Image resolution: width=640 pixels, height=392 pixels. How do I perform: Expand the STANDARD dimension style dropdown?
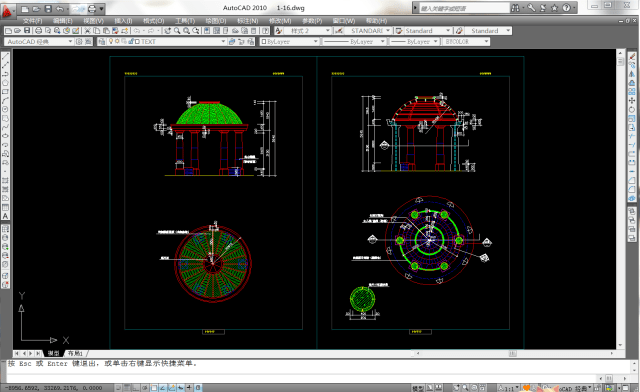[x=388, y=31]
